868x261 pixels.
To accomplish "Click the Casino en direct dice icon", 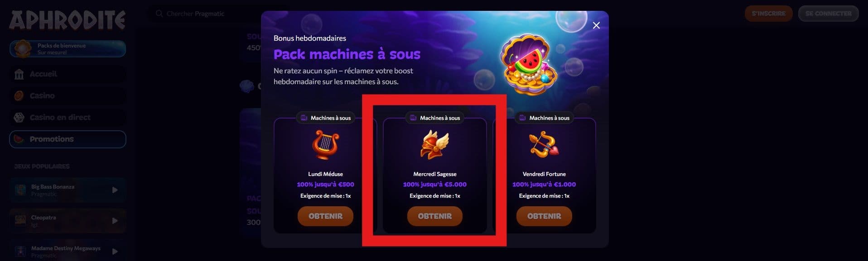I will click(19, 118).
